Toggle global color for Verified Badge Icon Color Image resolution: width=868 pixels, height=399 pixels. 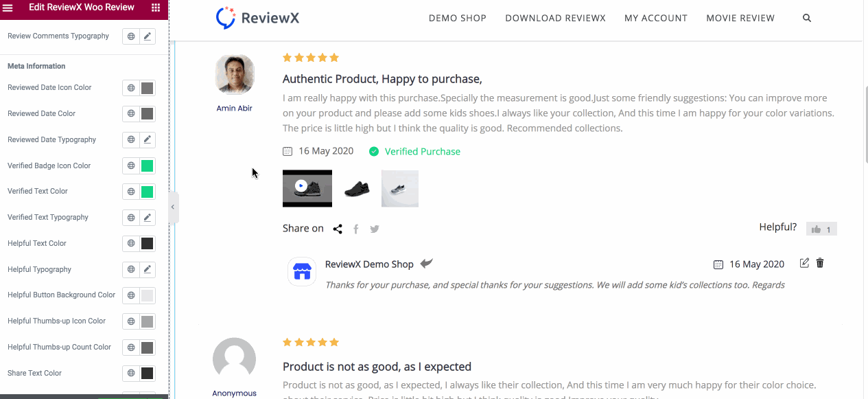(130, 166)
